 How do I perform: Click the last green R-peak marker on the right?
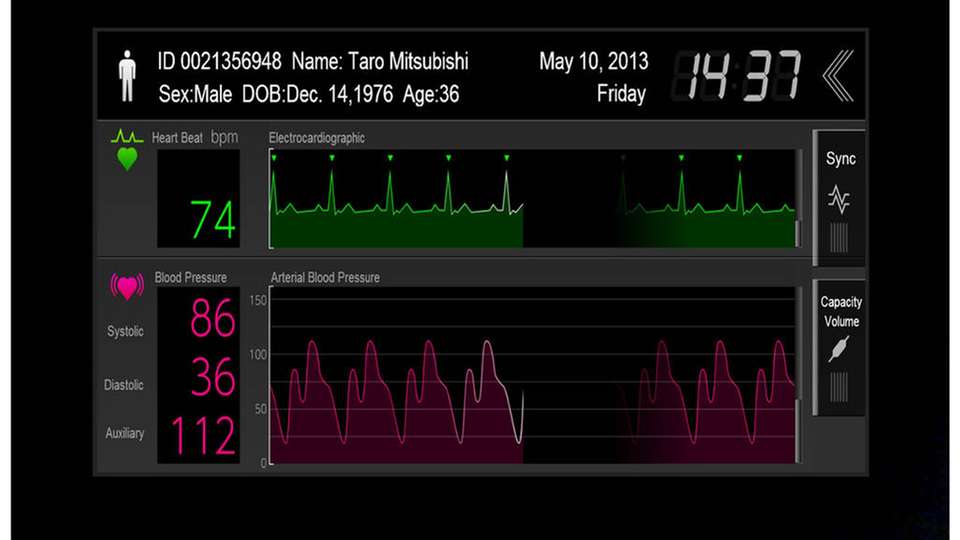[x=740, y=158]
